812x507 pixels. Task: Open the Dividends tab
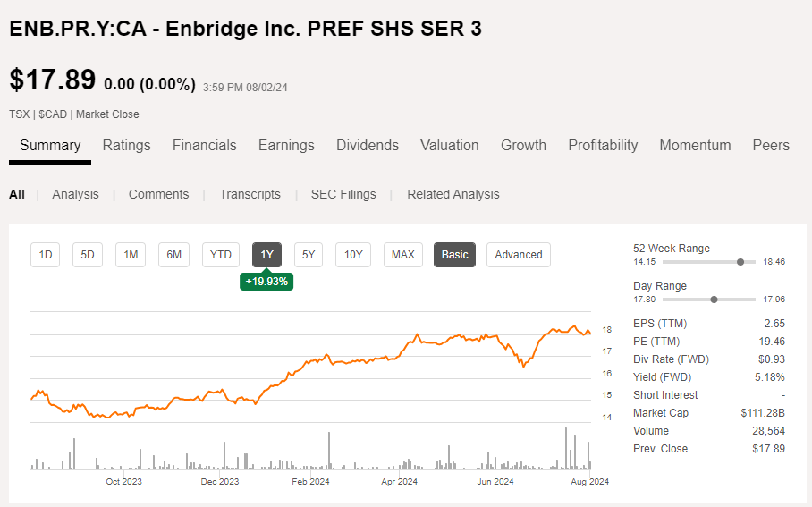pyautogui.click(x=368, y=146)
